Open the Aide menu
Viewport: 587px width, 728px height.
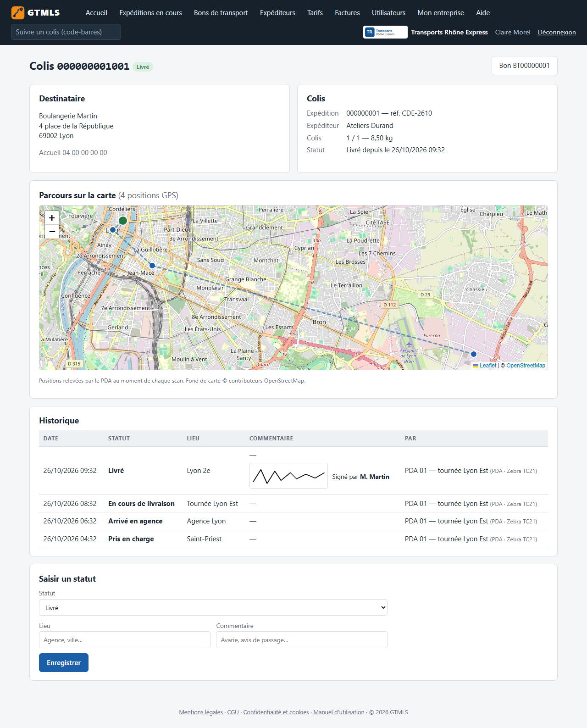(483, 13)
